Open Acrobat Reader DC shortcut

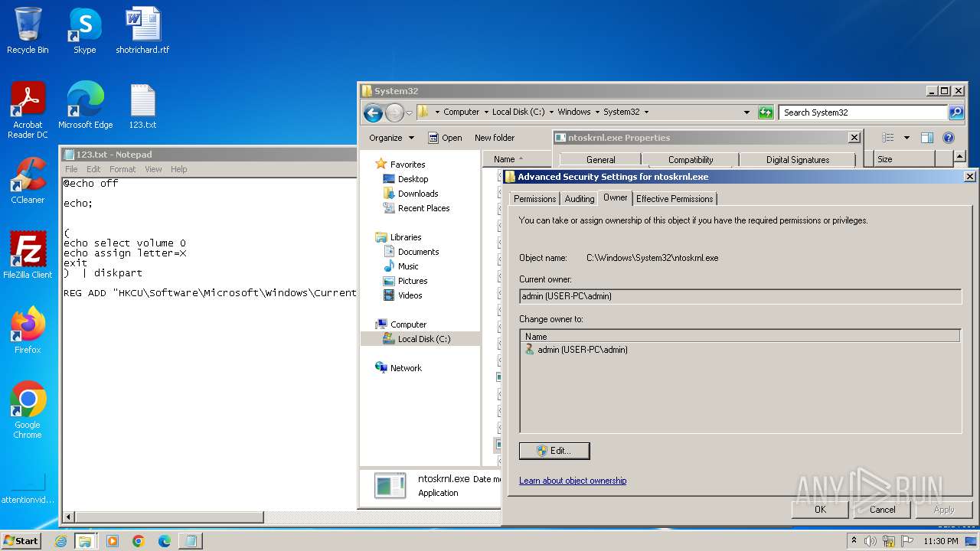click(x=28, y=110)
